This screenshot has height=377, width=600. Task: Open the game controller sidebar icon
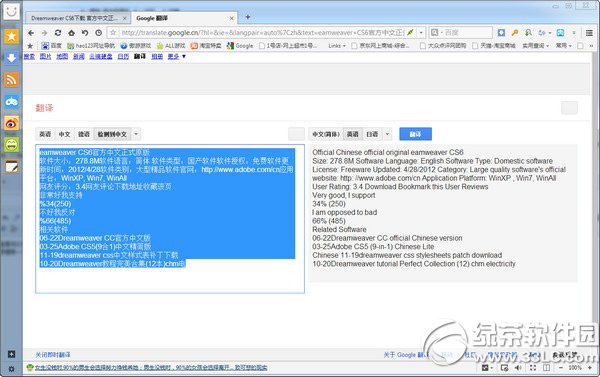click(x=11, y=101)
